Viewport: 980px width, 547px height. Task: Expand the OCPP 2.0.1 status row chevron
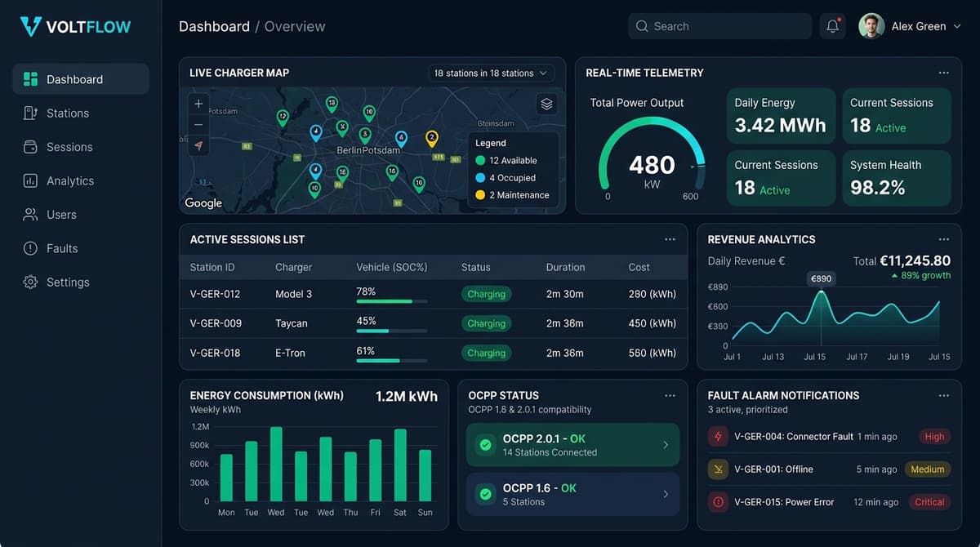666,445
